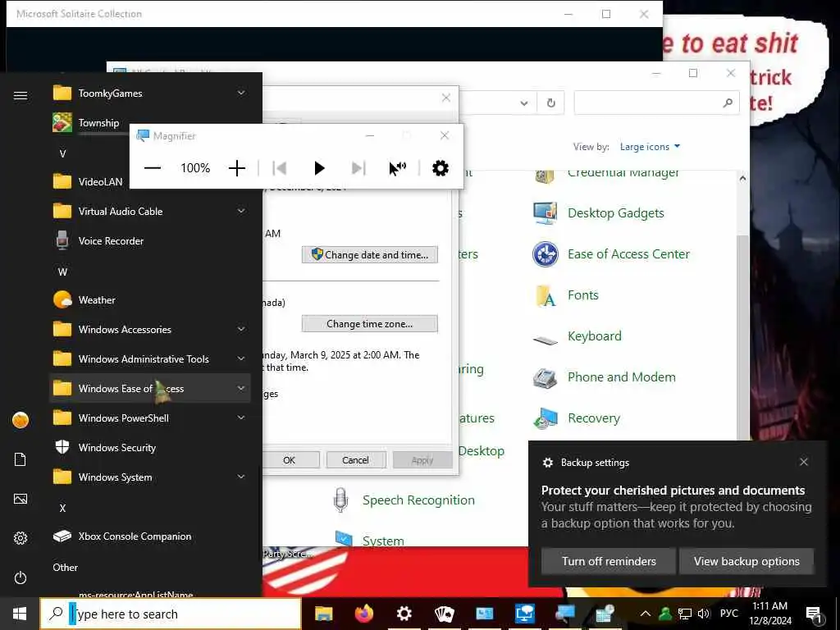840x630 pixels.
Task: Click Turn off reminders button
Action: [609, 561]
